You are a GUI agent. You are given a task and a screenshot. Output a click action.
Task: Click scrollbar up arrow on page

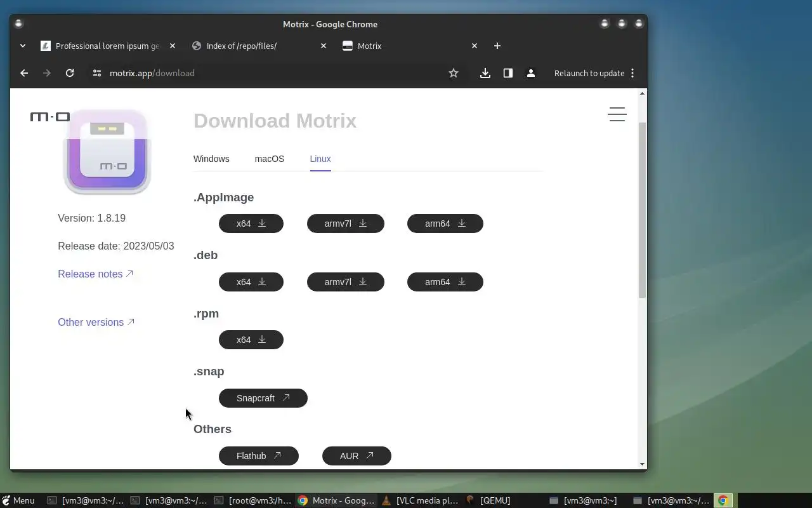642,93
